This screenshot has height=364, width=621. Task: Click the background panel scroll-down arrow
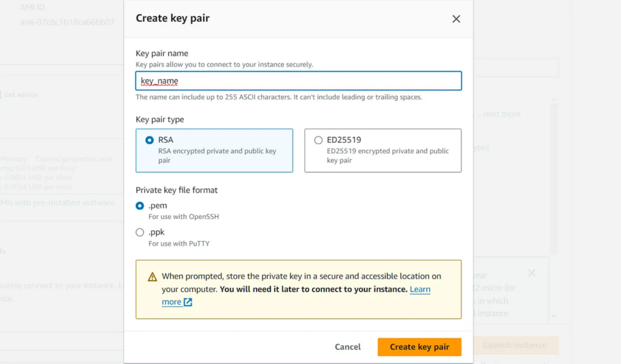554,316
